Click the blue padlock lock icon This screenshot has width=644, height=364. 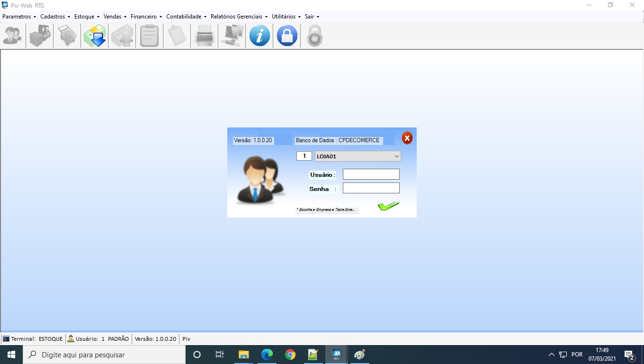coord(287,36)
